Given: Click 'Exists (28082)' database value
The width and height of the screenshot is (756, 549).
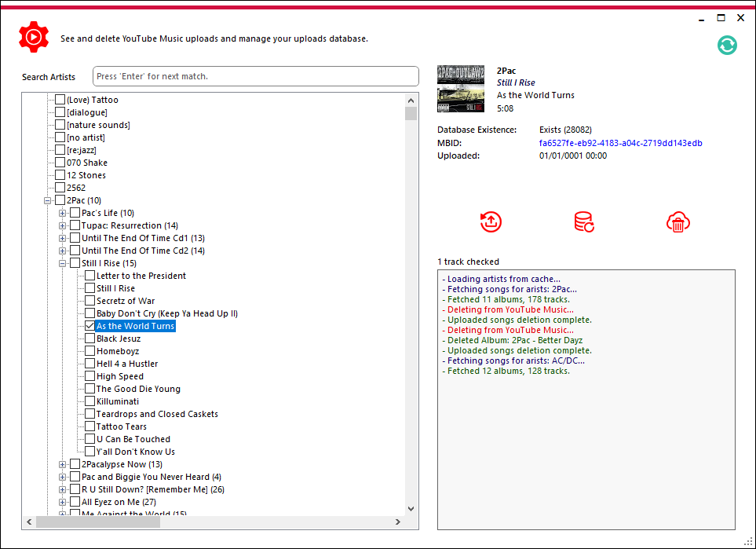Looking at the screenshot, I should point(565,130).
